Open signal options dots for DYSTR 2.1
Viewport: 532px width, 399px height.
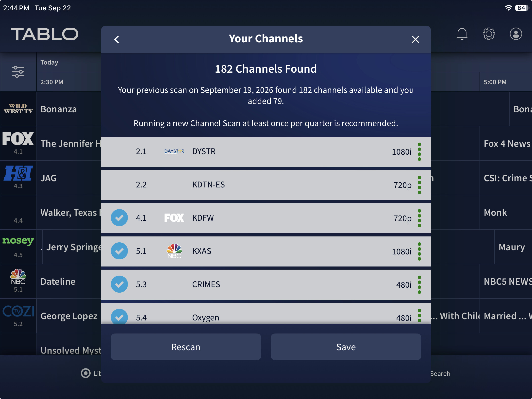pos(419,151)
